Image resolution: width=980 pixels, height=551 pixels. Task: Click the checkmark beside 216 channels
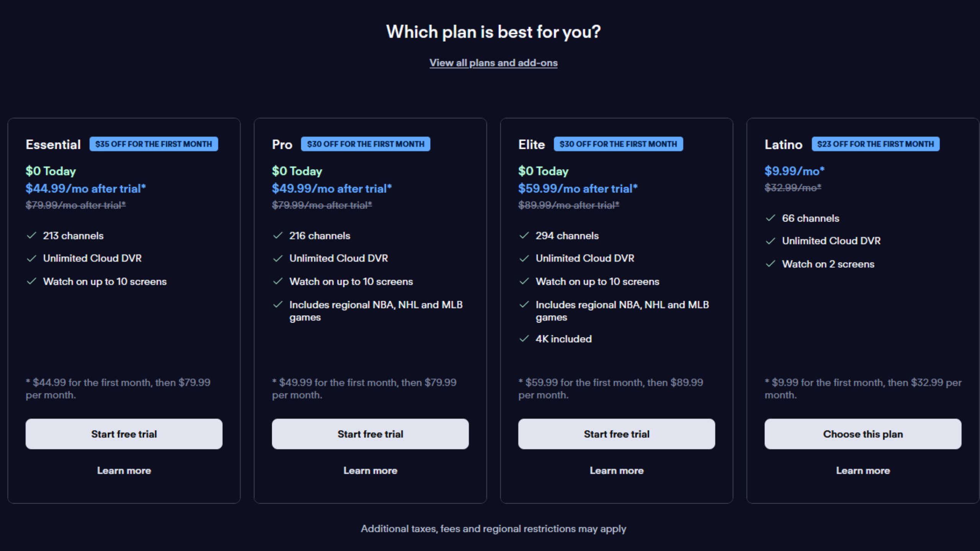[278, 236]
